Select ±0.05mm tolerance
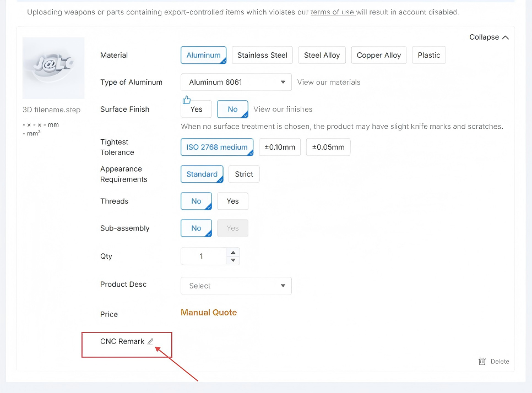 click(x=328, y=147)
